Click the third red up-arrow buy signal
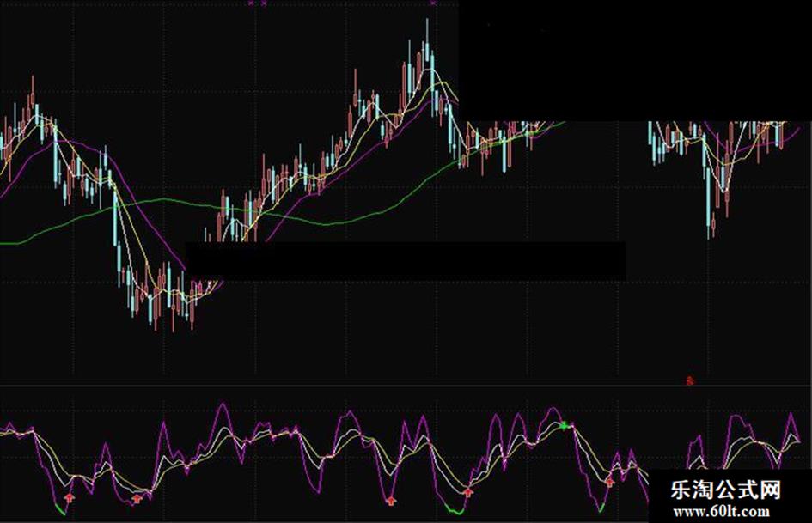This screenshot has width=812, height=523. [391, 500]
